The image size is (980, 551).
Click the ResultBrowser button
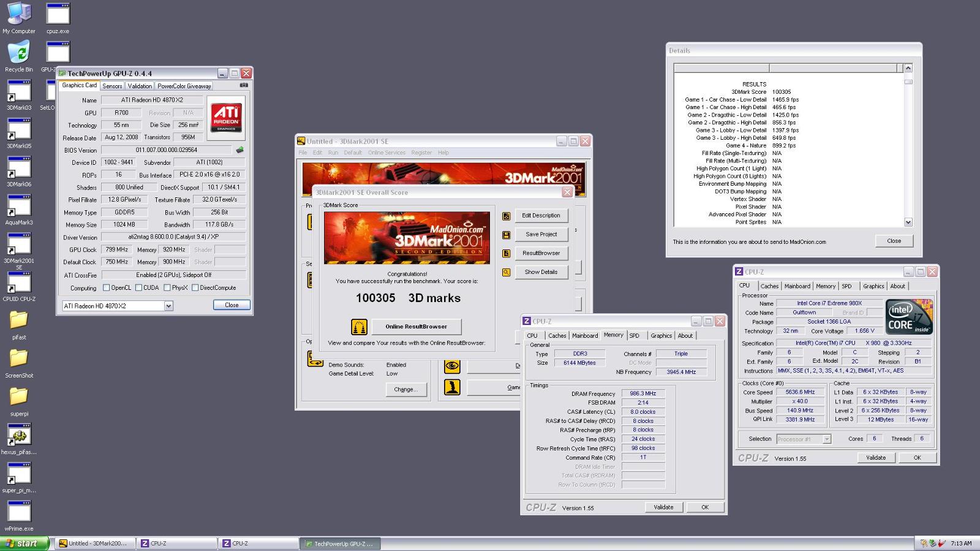[541, 253]
